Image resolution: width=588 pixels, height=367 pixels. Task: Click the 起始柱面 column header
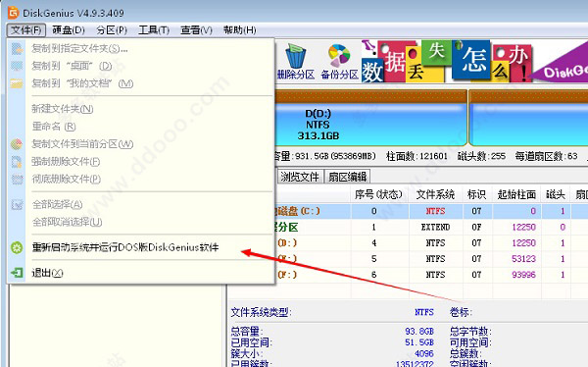pos(516,194)
